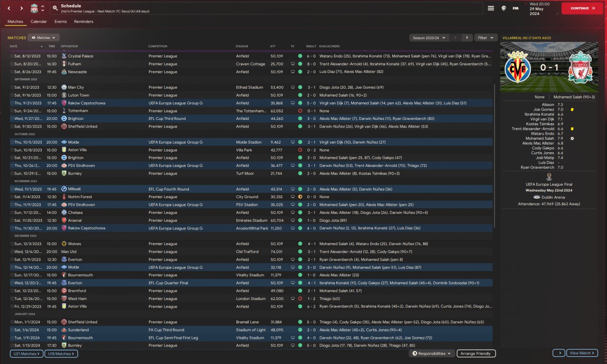Click the stadium image in match preview

tap(549, 67)
